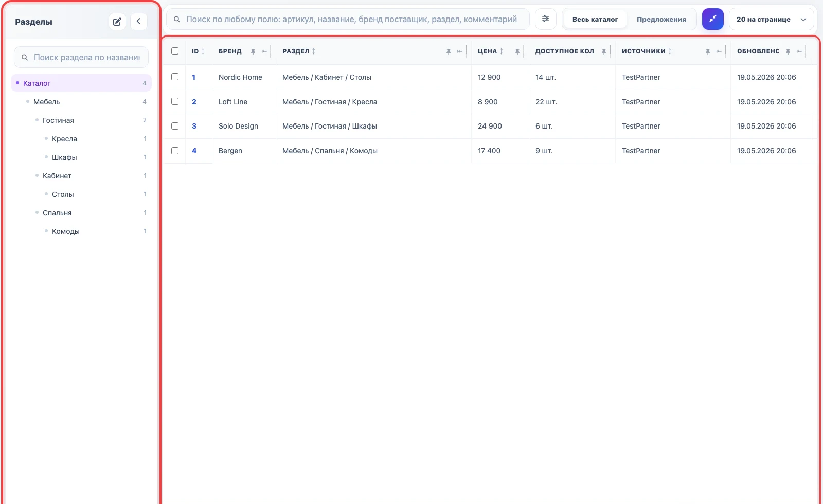Pin the ЦЕНА column
This screenshot has width=823, height=504.
click(x=517, y=51)
